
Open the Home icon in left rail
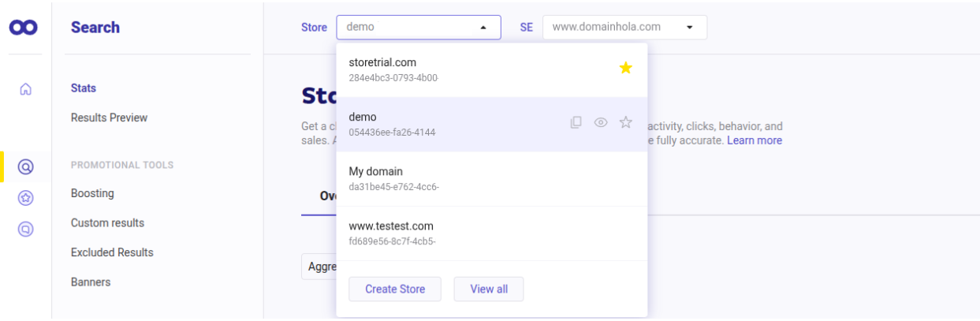coord(25,89)
